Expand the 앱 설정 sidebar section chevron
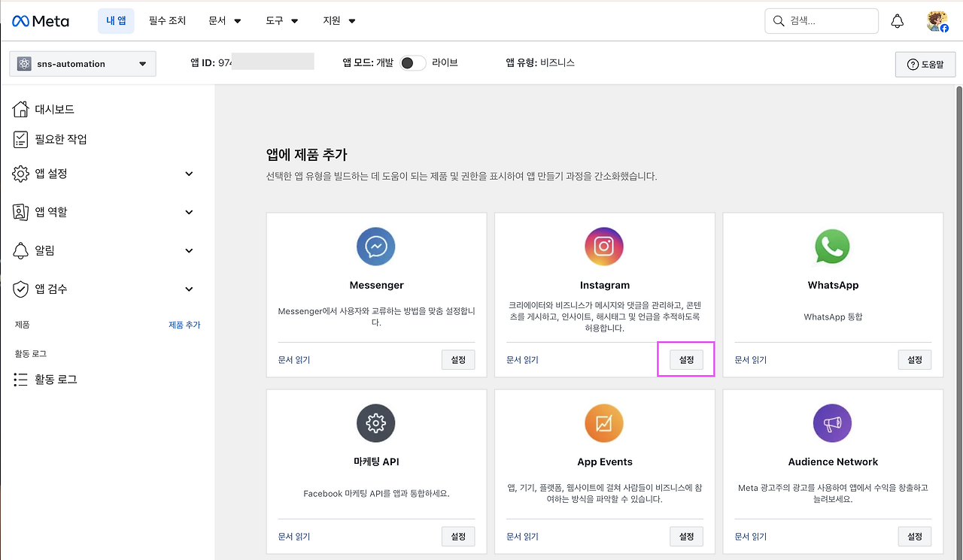Viewport: 963px width, 560px height. pos(189,174)
